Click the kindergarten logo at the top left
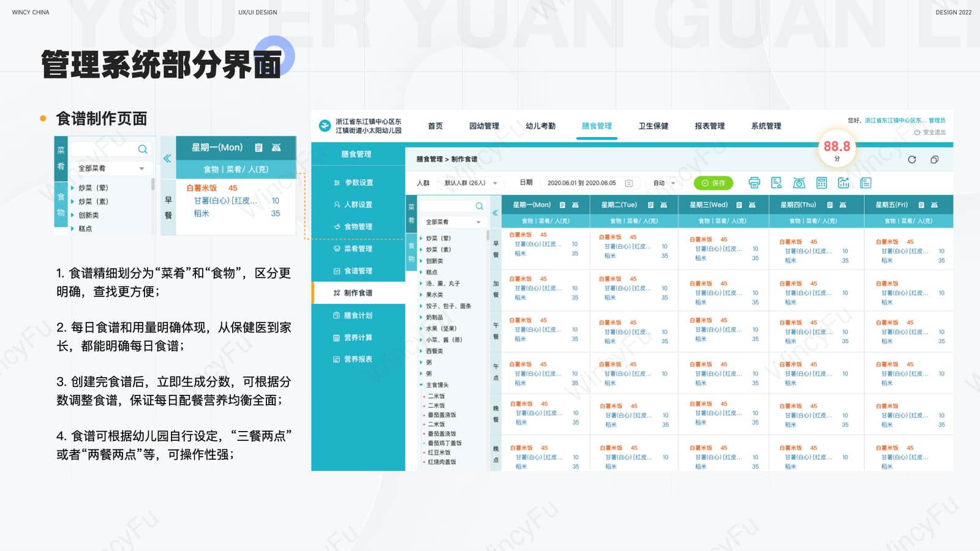The image size is (980, 551). [x=325, y=126]
